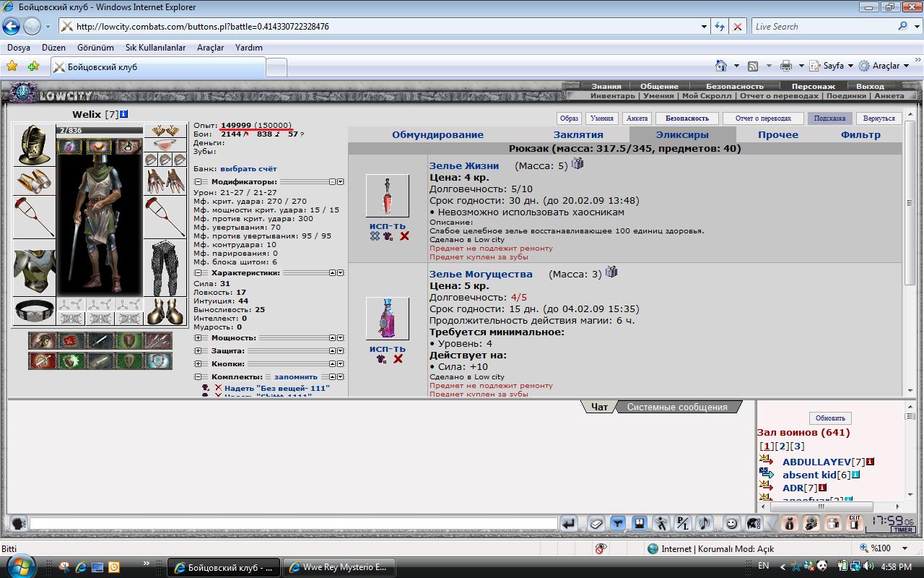
Task: Collapse the Комплекты section
Action: pos(196,376)
